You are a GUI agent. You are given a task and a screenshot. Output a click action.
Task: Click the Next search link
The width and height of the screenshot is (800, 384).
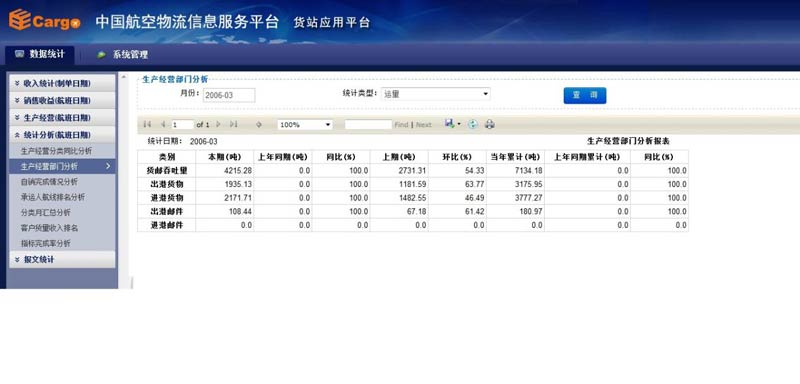tap(423, 124)
